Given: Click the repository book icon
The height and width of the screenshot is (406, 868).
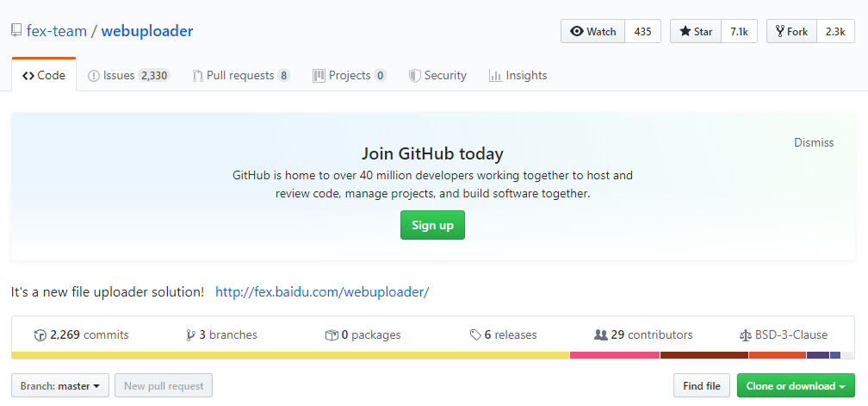Looking at the screenshot, I should [x=16, y=30].
